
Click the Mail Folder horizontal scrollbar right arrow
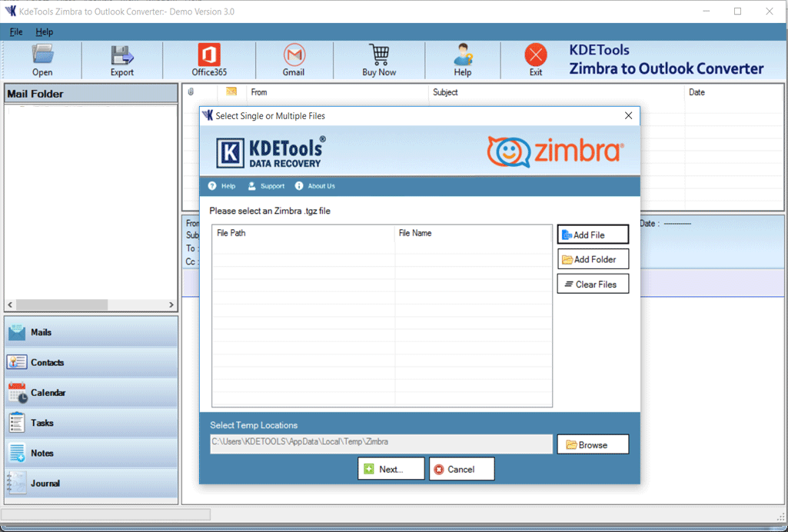[171, 305]
